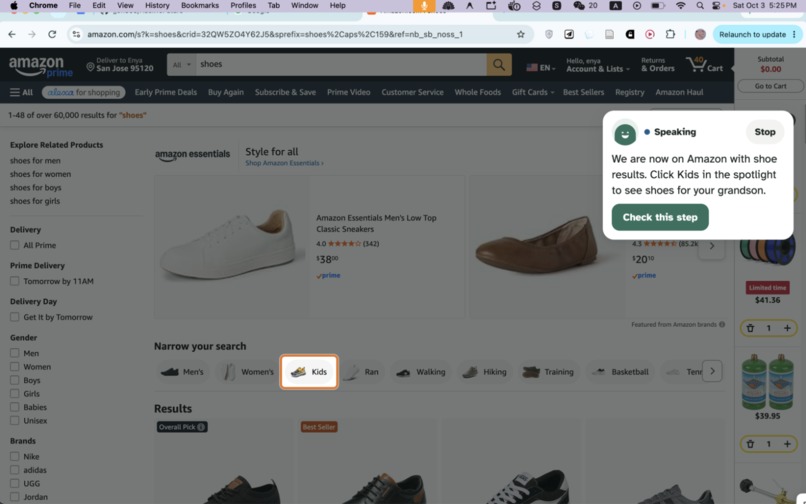
Task: Expand the Gift Cards dropdown
Action: [533, 93]
